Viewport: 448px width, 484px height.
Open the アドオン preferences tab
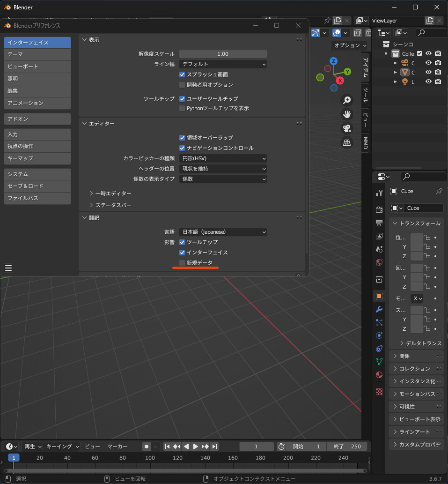(37, 119)
